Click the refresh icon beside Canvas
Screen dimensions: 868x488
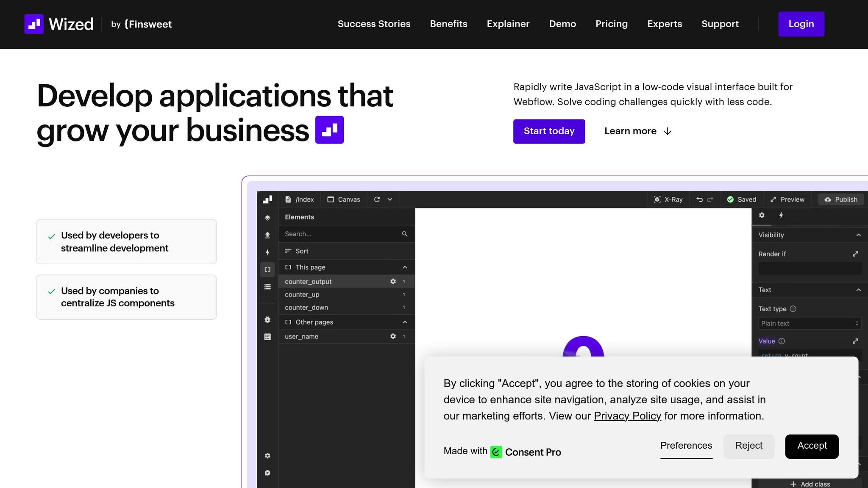(x=377, y=200)
